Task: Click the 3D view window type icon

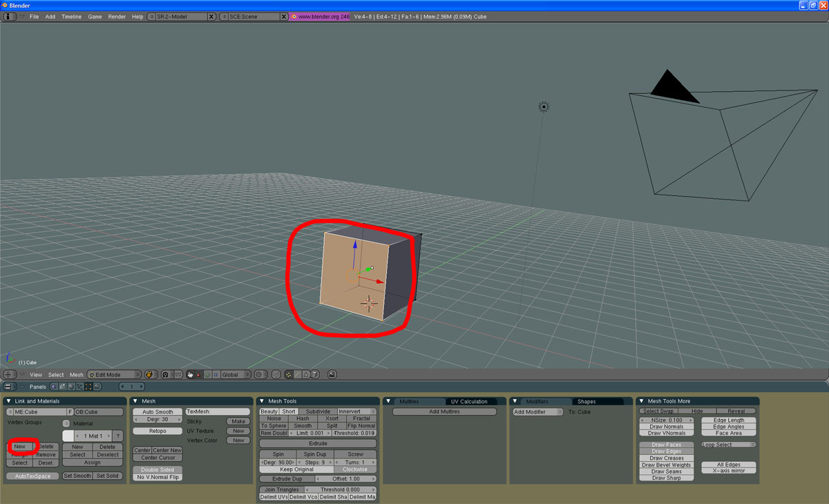Action: 8,374
